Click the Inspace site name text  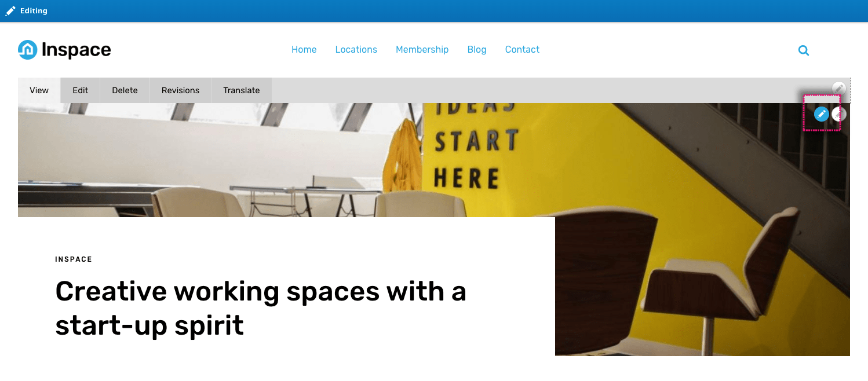[x=76, y=50]
